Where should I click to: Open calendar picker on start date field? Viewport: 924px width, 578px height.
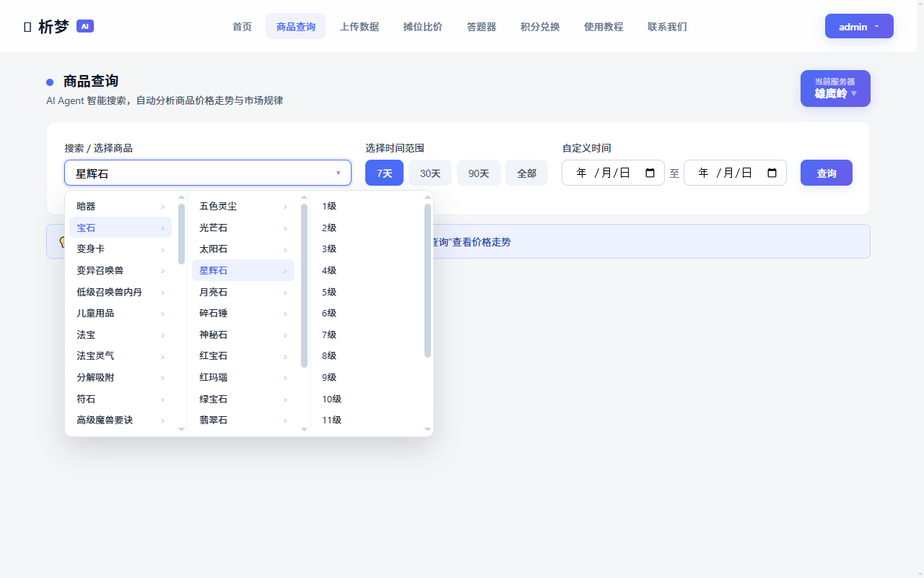(x=650, y=173)
